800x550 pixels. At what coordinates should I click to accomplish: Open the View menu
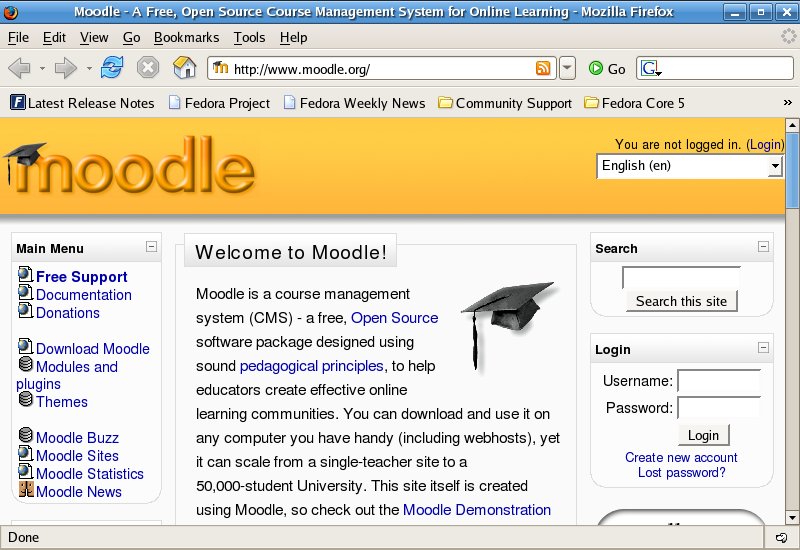point(94,37)
